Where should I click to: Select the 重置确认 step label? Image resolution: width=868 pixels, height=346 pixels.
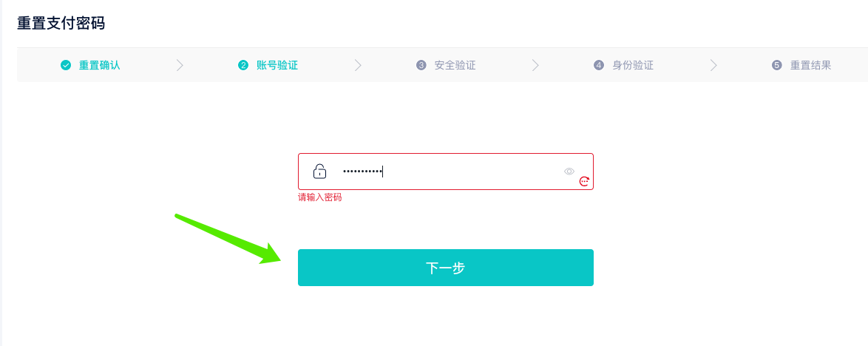pos(100,65)
